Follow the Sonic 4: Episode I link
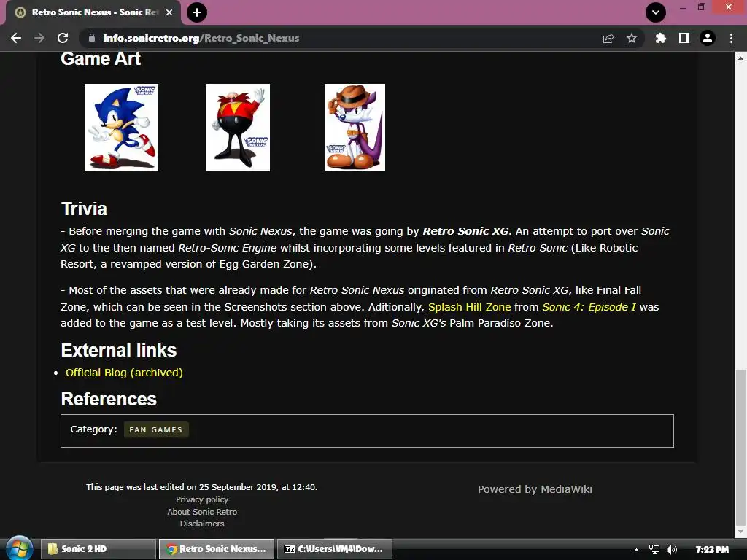 click(x=589, y=307)
